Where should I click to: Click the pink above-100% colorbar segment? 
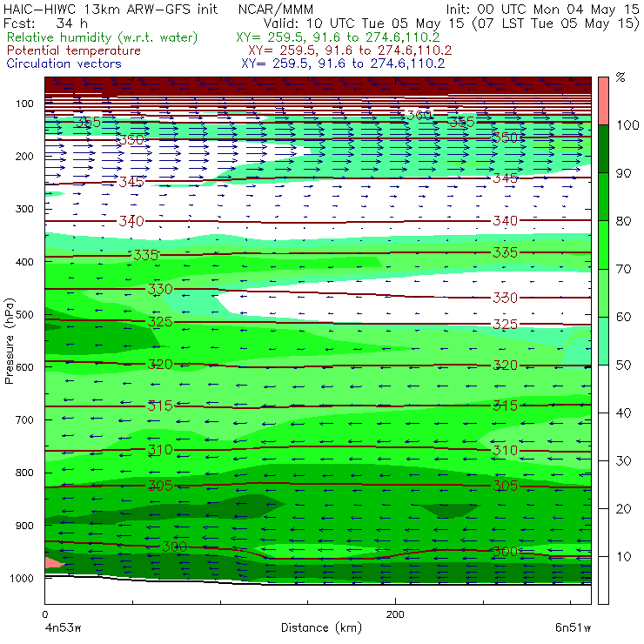(603, 101)
